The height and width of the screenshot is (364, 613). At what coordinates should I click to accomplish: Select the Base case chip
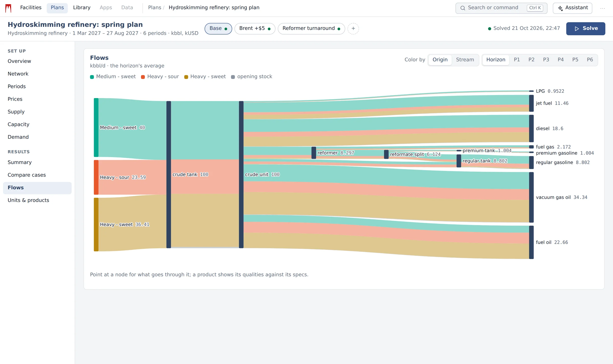[218, 28]
